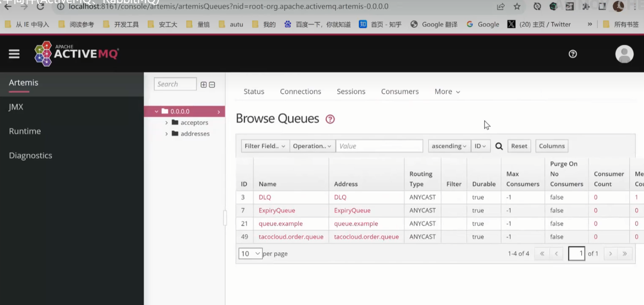Open the More tab menu

tap(447, 92)
